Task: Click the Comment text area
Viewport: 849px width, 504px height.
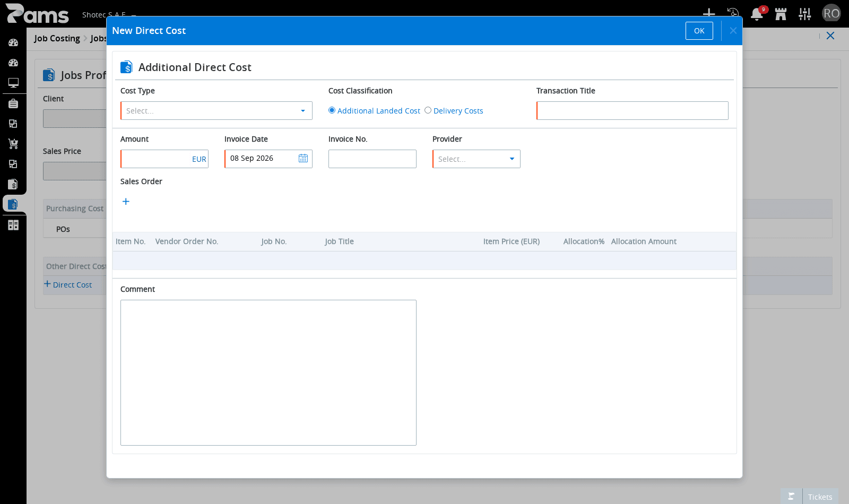Action: [x=268, y=372]
